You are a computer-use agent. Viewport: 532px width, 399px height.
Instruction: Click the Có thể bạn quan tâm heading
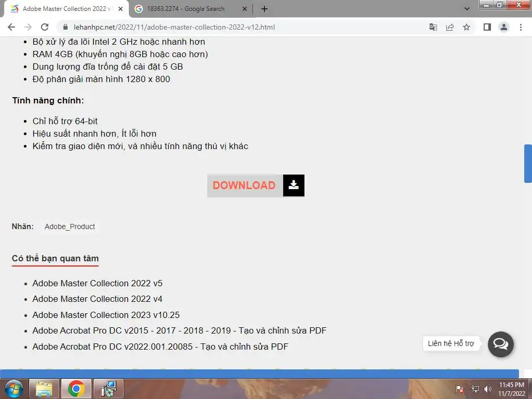click(55, 259)
